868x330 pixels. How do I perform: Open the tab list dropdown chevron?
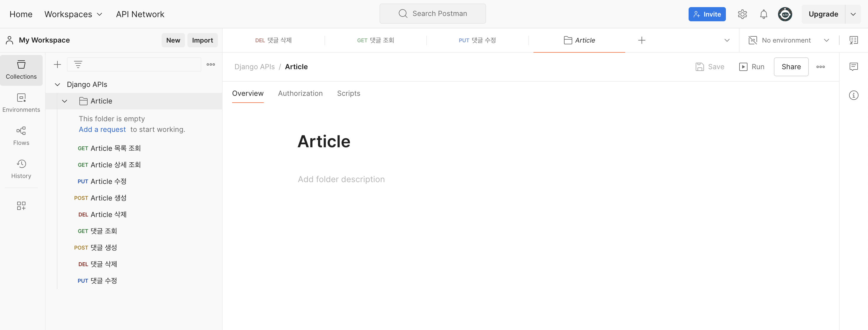pyautogui.click(x=727, y=41)
